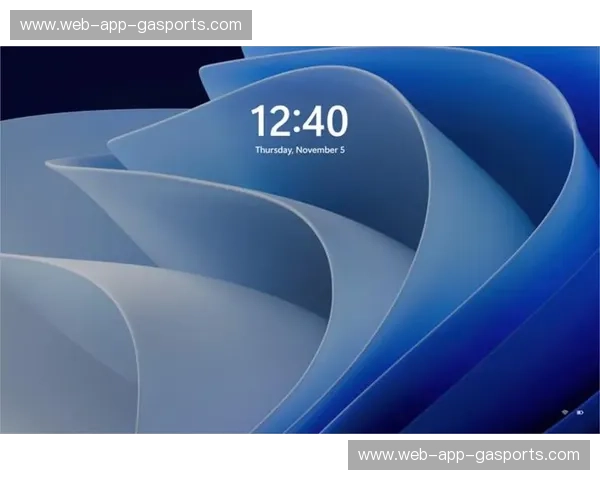Click the Thursday, November 5 date
The image size is (600, 480).
(299, 150)
